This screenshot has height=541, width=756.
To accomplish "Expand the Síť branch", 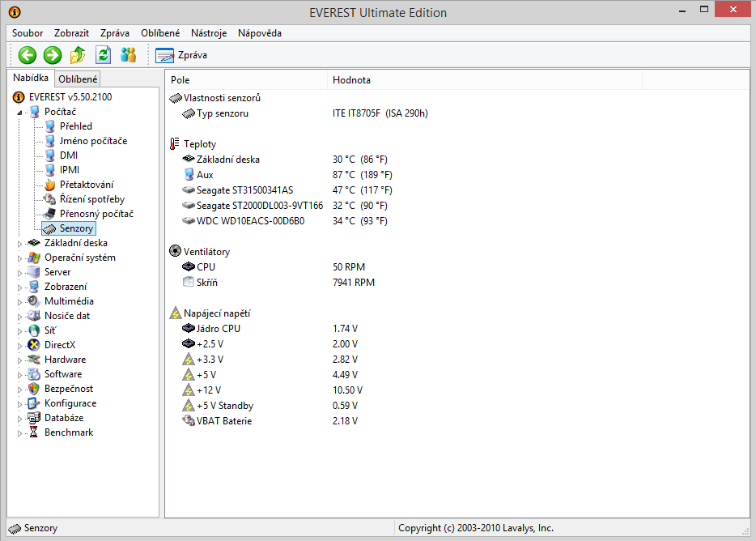I will coord(19,331).
